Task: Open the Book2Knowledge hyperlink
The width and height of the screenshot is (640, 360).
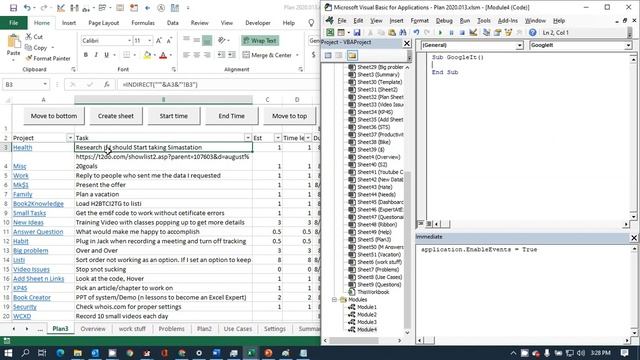Action: [38, 204]
